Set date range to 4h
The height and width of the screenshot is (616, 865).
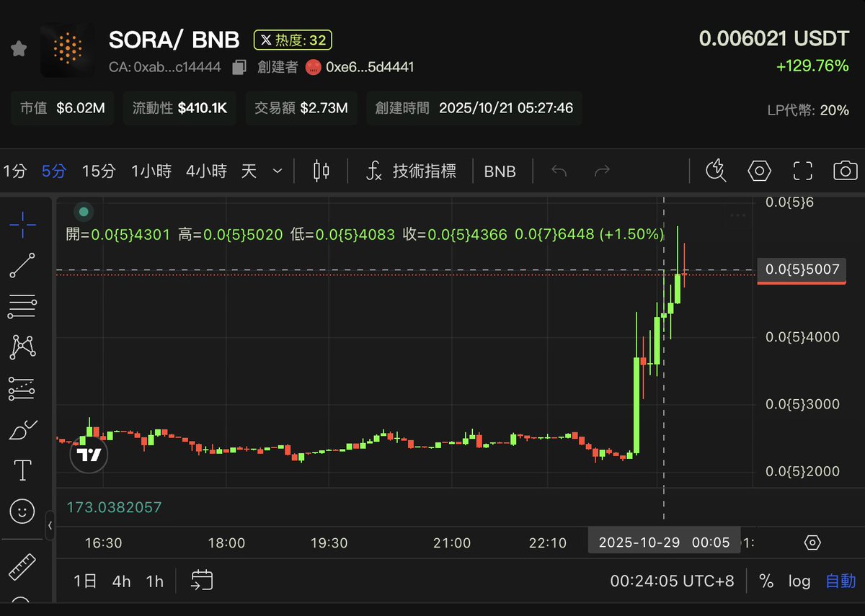coord(121,581)
